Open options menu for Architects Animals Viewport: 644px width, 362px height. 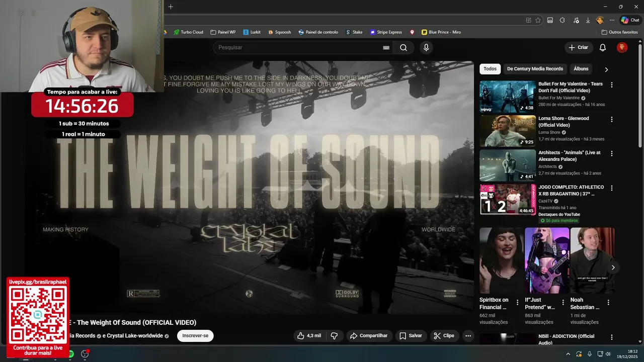612,154
